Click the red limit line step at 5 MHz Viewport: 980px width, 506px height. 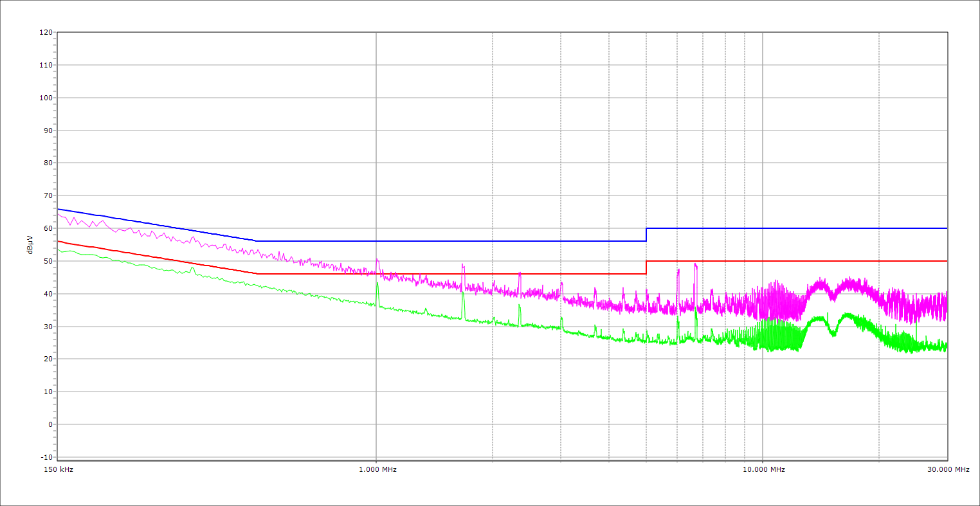pyautogui.click(x=646, y=267)
